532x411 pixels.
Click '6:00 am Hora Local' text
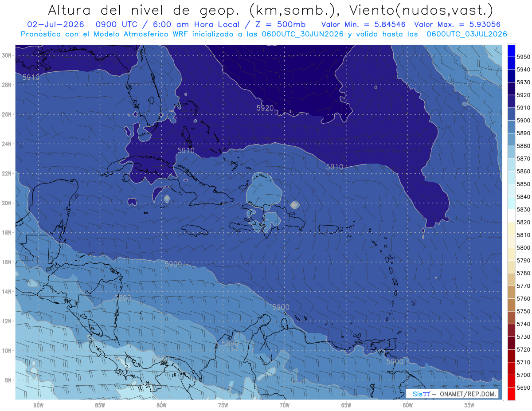[196, 24]
